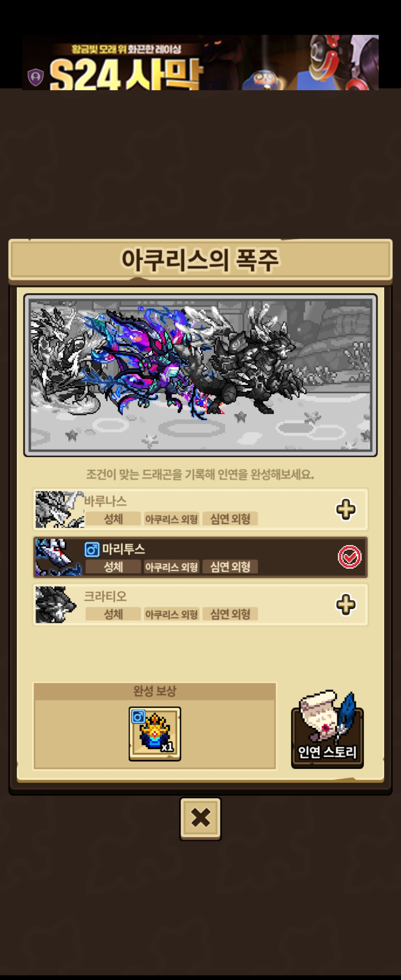
Task: Tap 성체 tag under 바루나스
Action: point(113,519)
